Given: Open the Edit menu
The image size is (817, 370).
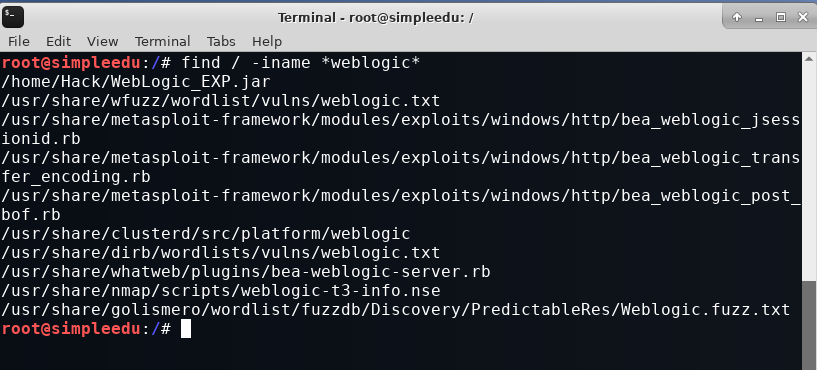Looking at the screenshot, I should tap(58, 41).
